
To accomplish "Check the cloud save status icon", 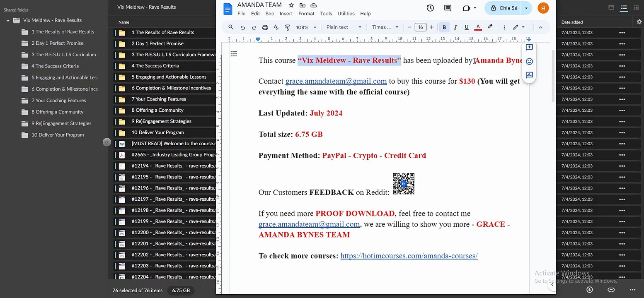I will click(314, 5).
